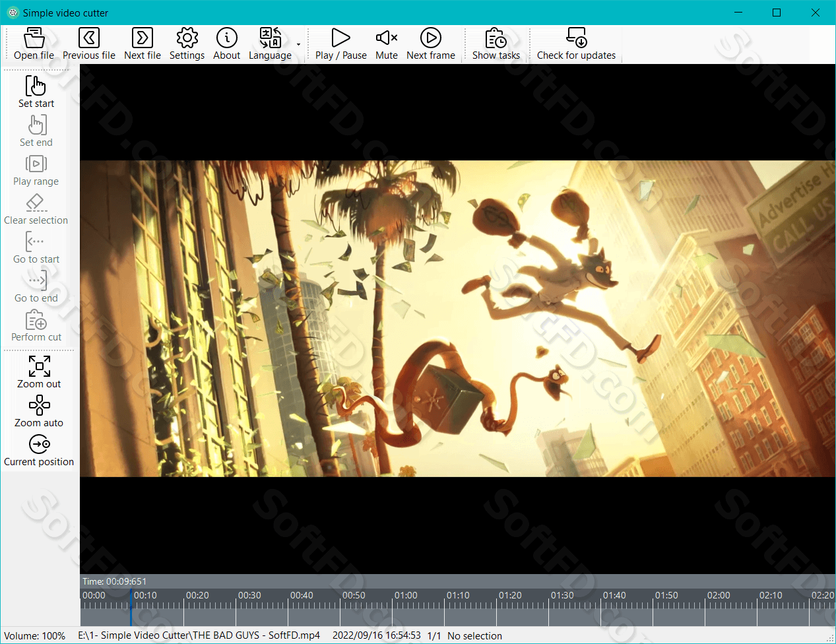Click the No selection status text

point(475,636)
